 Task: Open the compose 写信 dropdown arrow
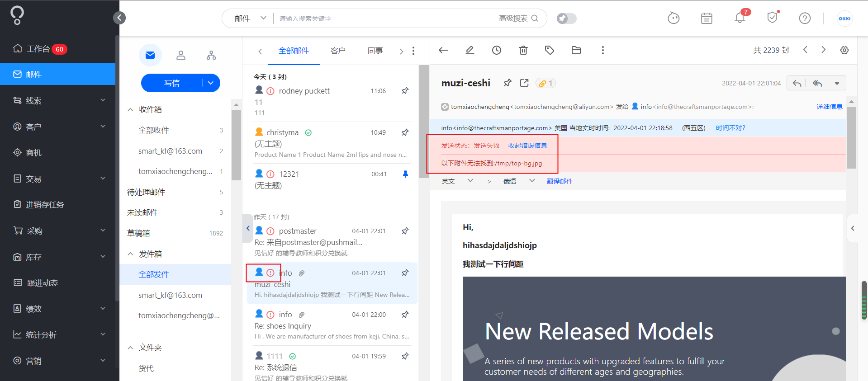tap(211, 83)
